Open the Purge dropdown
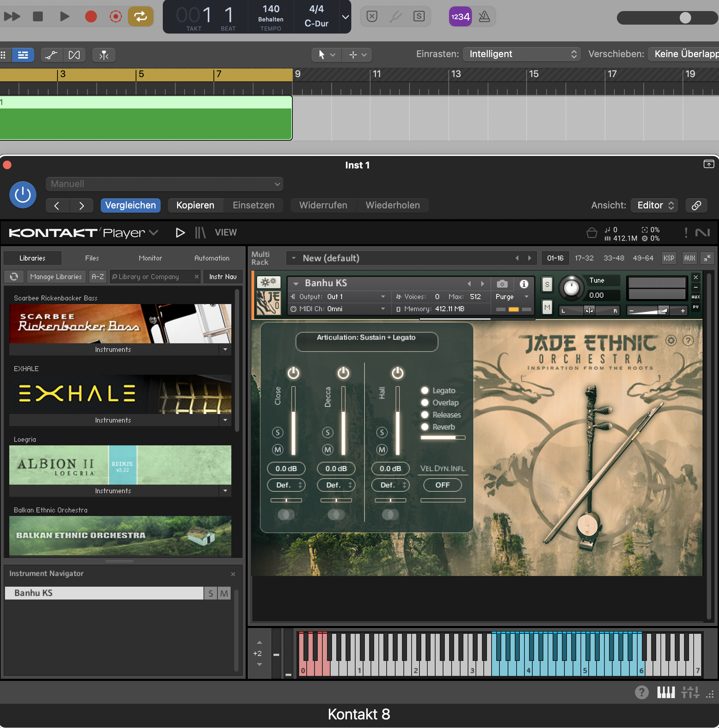Viewport: 719px width, 728px height. (x=512, y=297)
